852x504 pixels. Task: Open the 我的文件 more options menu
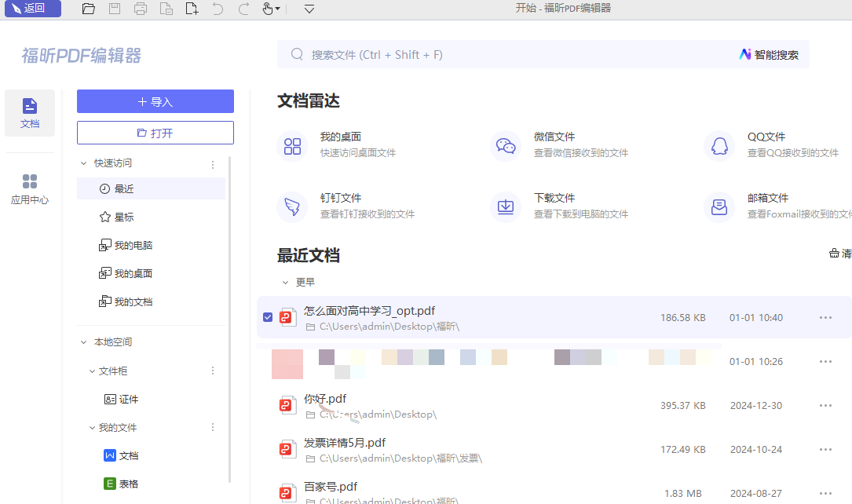pyautogui.click(x=213, y=427)
